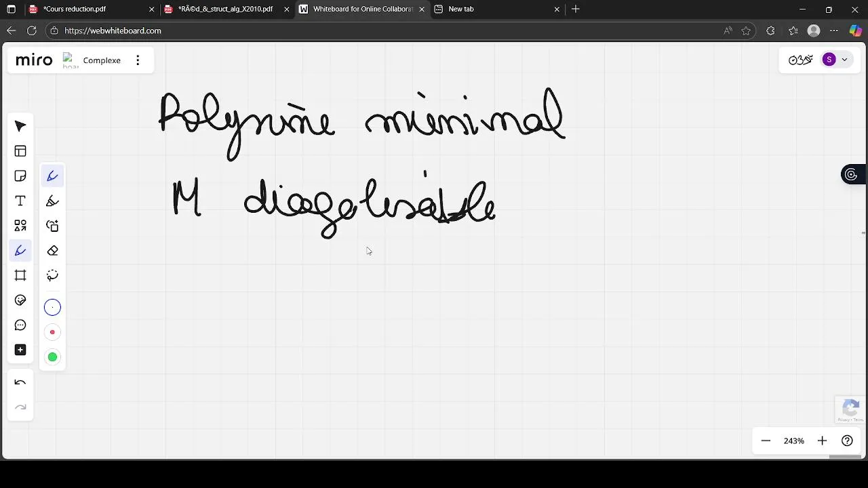Choose the highlighter tool
This screenshot has width=868, height=488.
click(52, 201)
